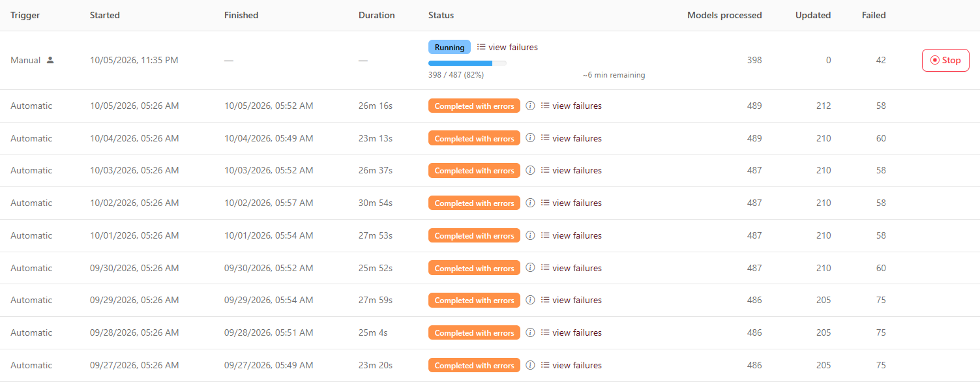This screenshot has width=980, height=382.
Task: View failures for the 09/30/2026 run
Action: (x=571, y=268)
